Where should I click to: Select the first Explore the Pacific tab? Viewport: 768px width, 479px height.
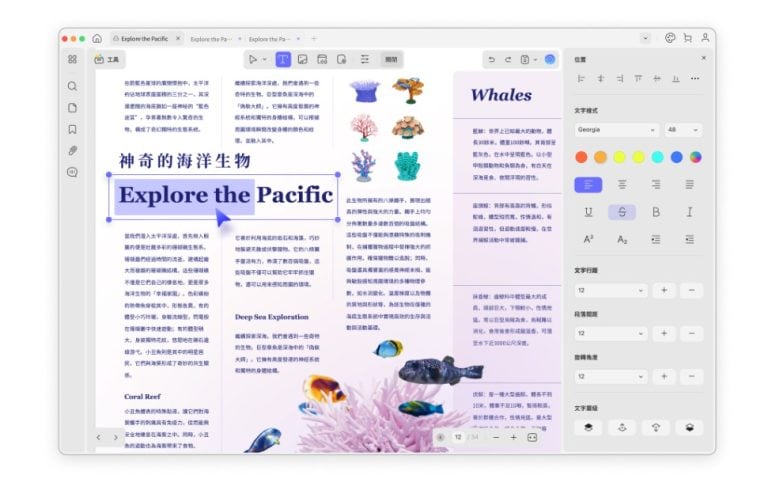point(144,38)
